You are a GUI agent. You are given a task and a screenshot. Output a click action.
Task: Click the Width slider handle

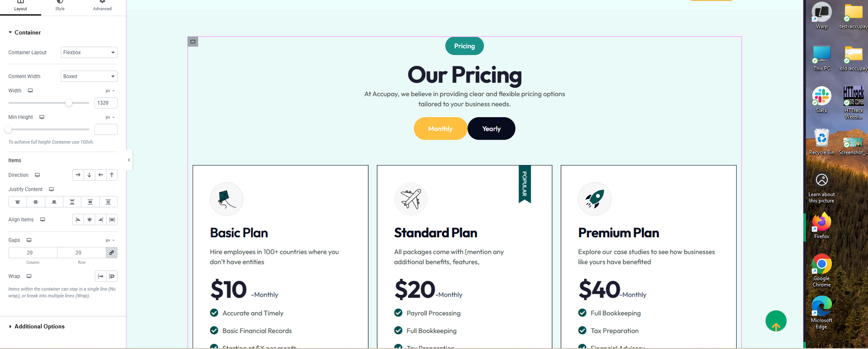pyautogui.click(x=69, y=103)
